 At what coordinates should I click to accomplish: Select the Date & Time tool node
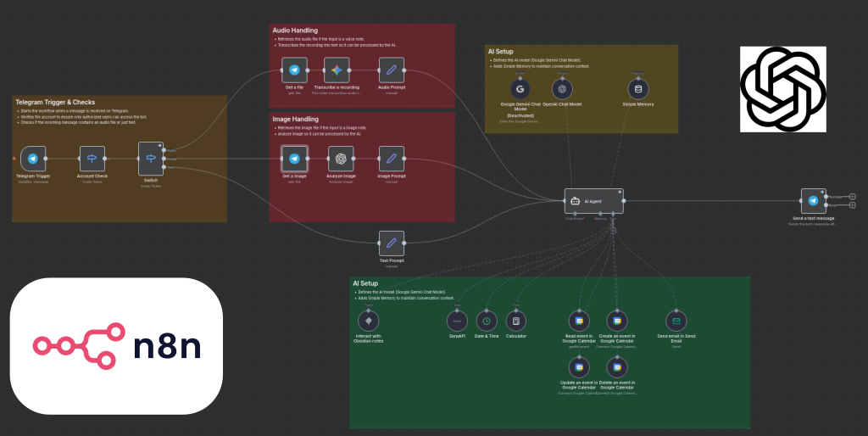coord(487,321)
